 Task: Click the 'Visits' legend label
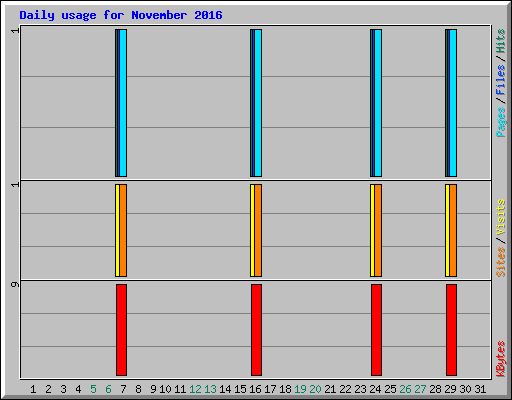pos(501,217)
